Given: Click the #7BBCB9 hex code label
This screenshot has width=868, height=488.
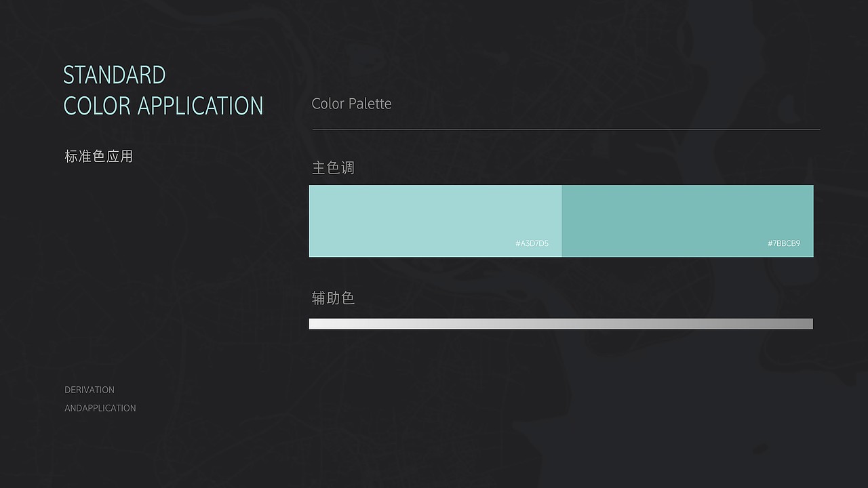Looking at the screenshot, I should click(x=784, y=243).
